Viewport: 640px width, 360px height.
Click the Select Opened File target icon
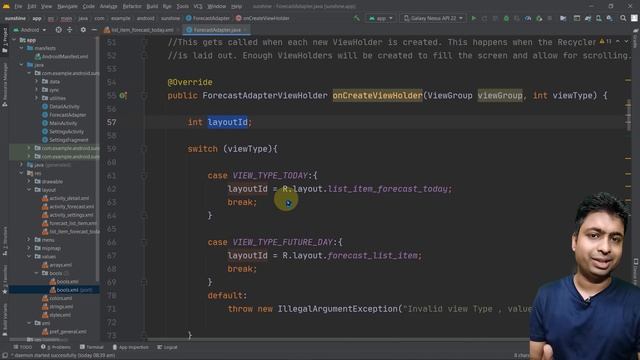pyautogui.click(x=58, y=30)
